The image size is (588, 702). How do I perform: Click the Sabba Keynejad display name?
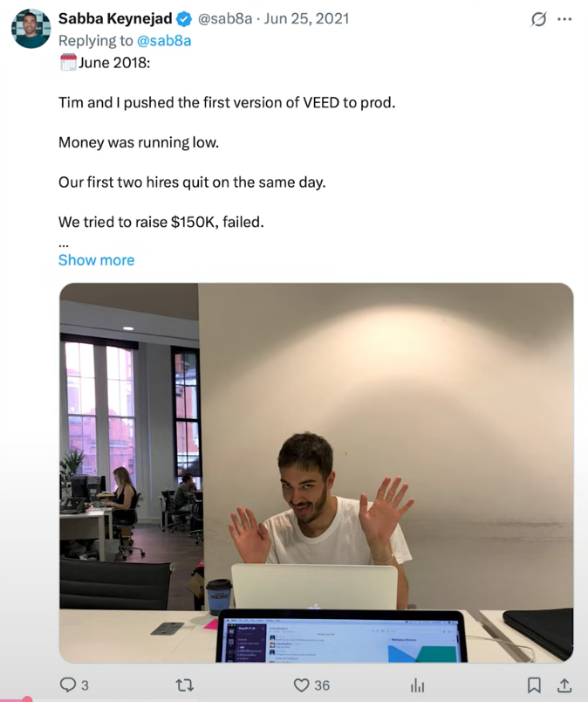(115, 19)
